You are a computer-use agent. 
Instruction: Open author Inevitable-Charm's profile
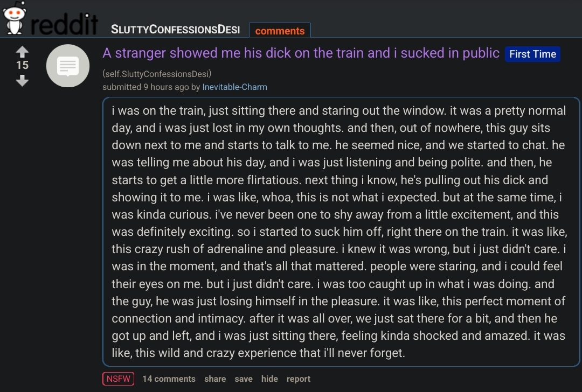234,87
